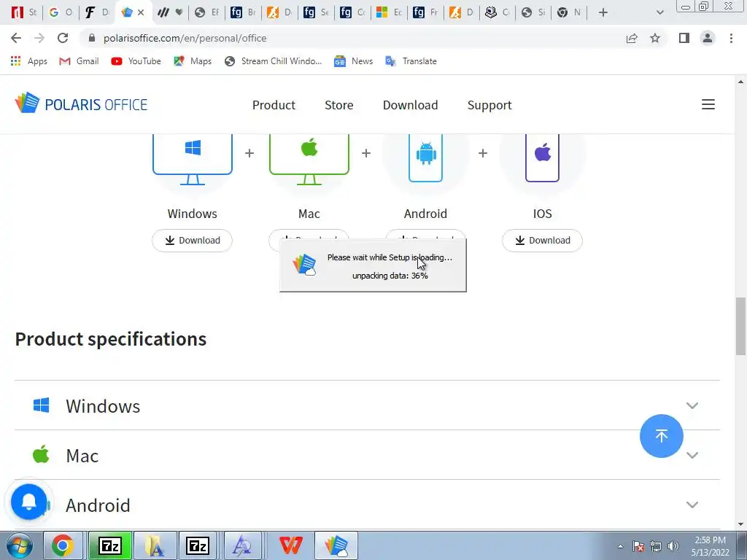Click the network icon in system tray

(656, 546)
